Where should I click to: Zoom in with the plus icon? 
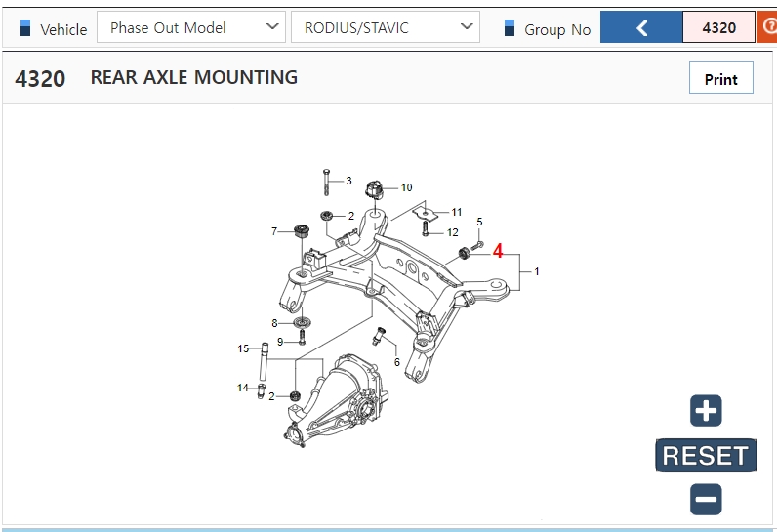click(706, 411)
